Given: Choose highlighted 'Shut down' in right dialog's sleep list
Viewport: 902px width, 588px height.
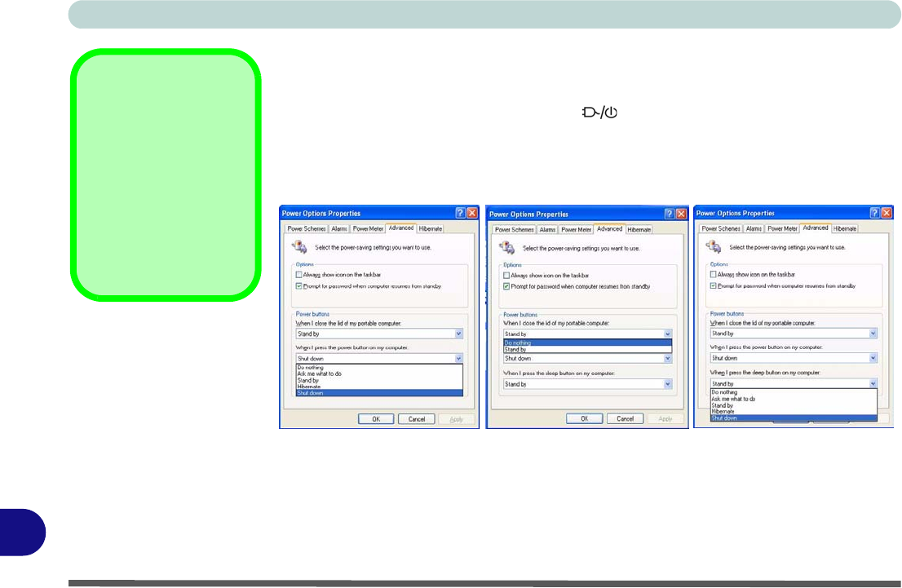Looking at the screenshot, I should click(x=794, y=418).
